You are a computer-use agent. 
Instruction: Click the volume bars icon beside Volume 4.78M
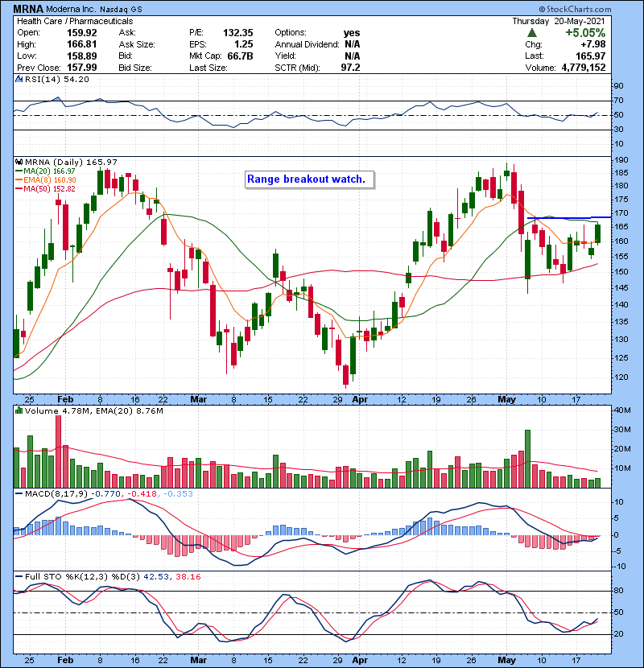point(19,410)
